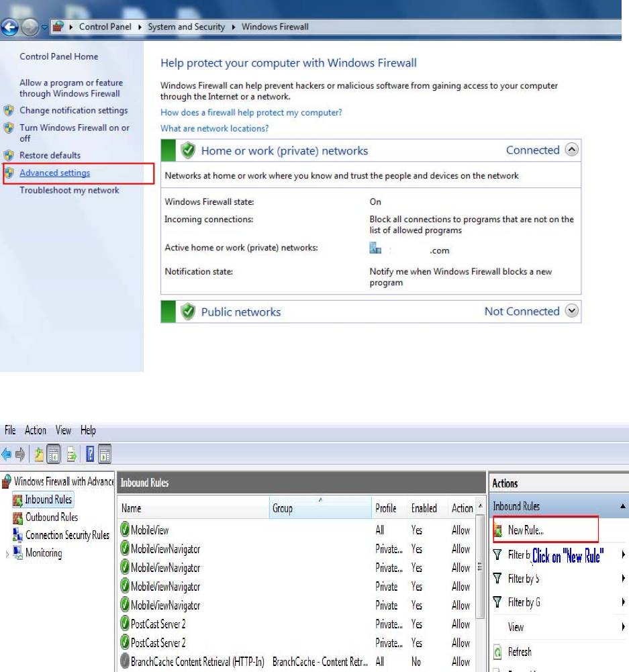Viewport: 629px width, 672px height.
Task: Open Allow a program or feature link
Action: pyautogui.click(x=71, y=88)
